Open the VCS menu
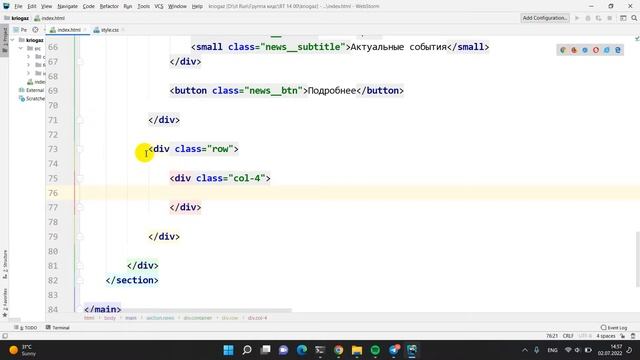Viewport: 640px width, 360px height. click(159, 6)
